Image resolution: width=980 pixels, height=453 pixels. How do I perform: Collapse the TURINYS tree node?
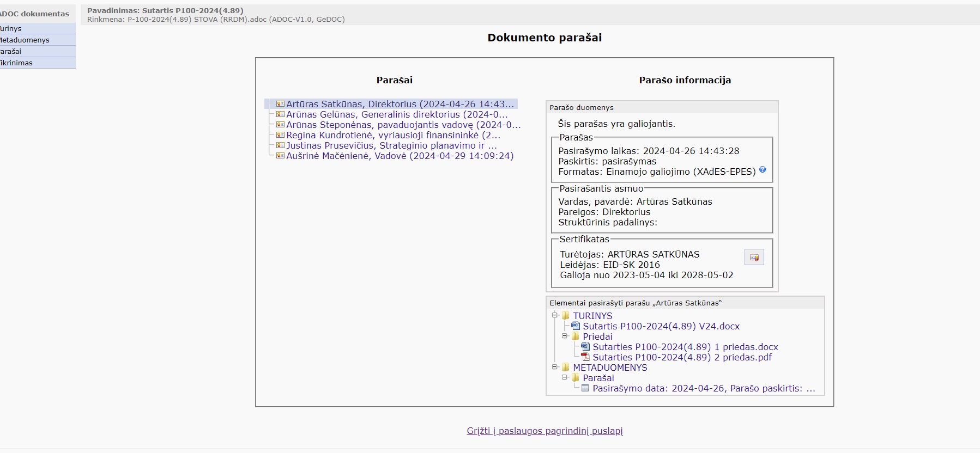point(555,315)
